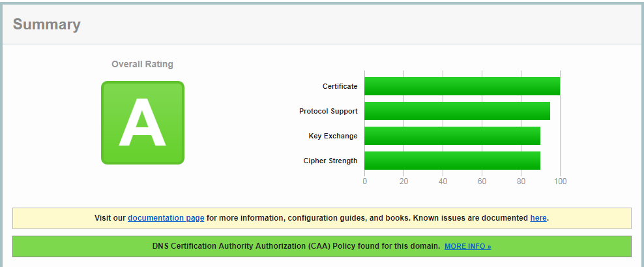Click the green A grade badge
The image size is (644, 267).
point(143,123)
